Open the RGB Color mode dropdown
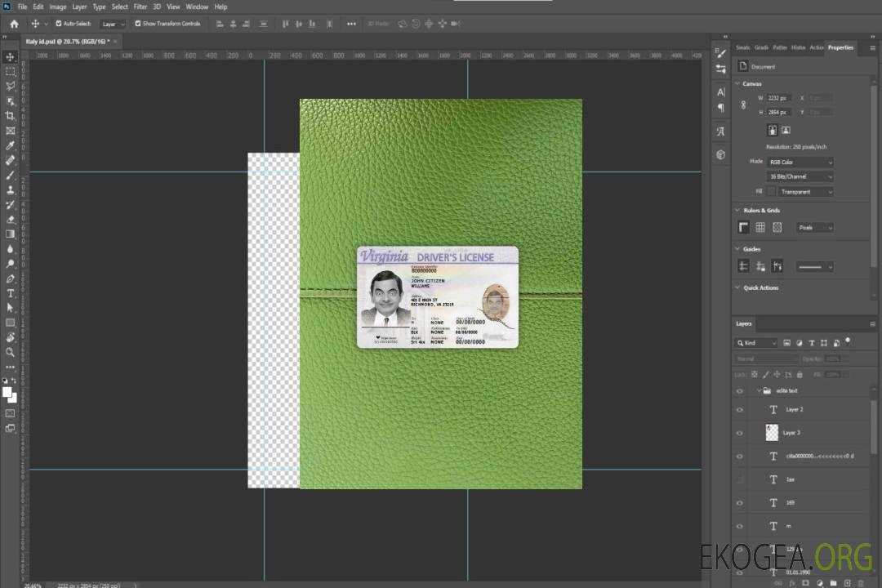 [800, 162]
